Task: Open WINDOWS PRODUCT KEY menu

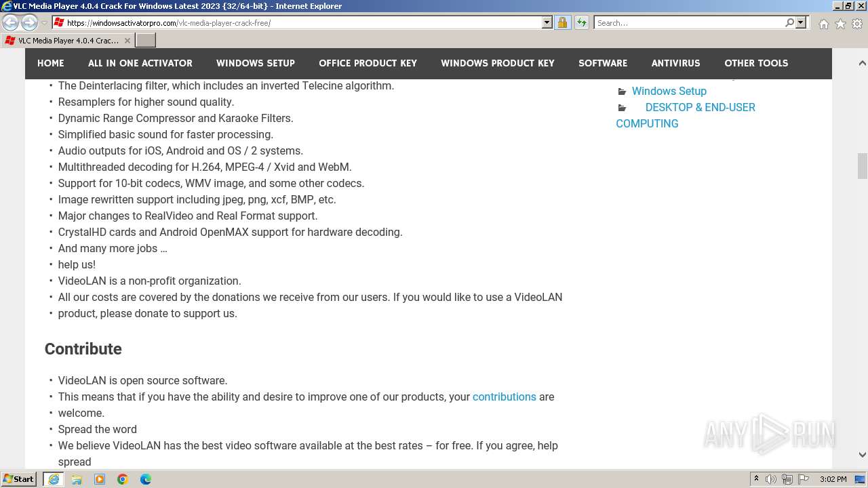Action: [498, 63]
